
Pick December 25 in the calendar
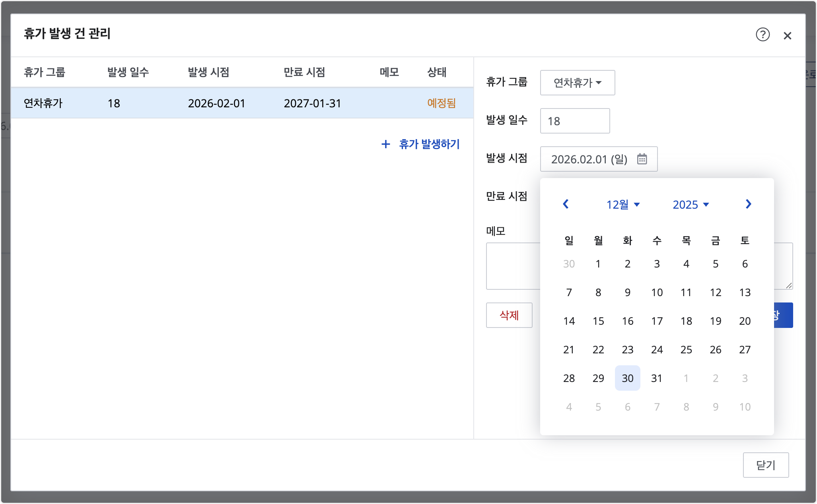686,349
